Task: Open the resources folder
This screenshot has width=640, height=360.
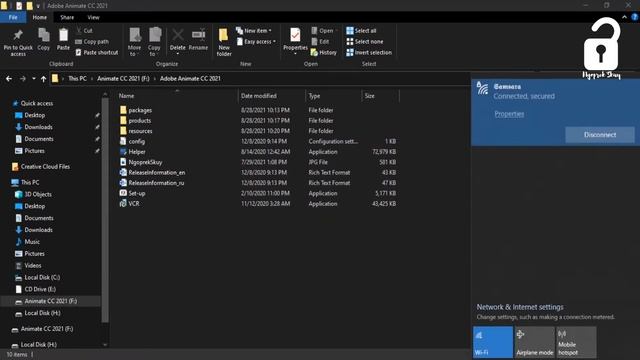Action: (x=136, y=131)
